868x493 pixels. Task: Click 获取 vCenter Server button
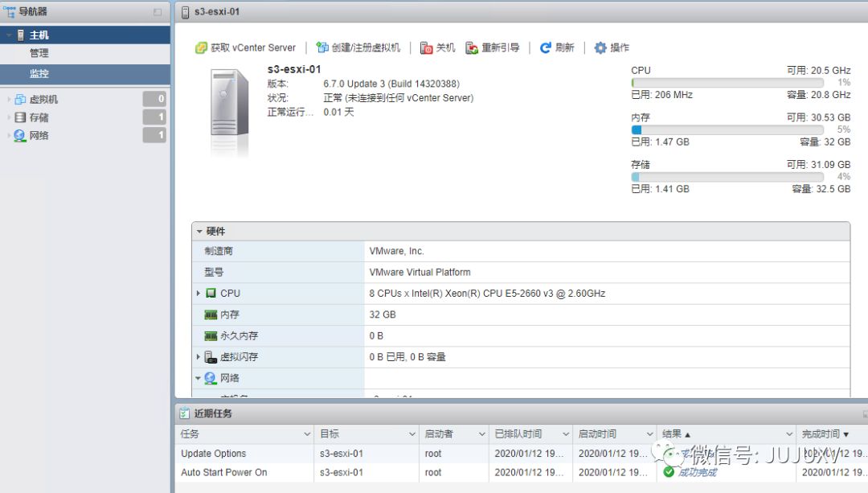click(246, 48)
